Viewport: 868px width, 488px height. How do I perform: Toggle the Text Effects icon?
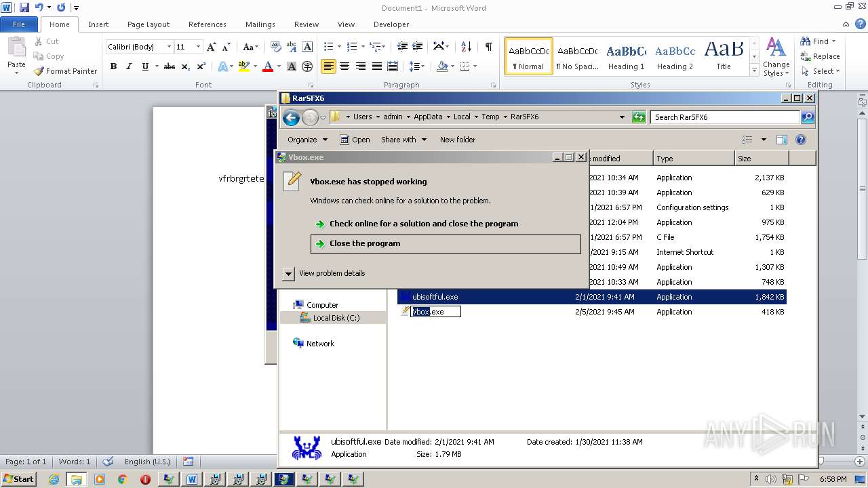223,66
